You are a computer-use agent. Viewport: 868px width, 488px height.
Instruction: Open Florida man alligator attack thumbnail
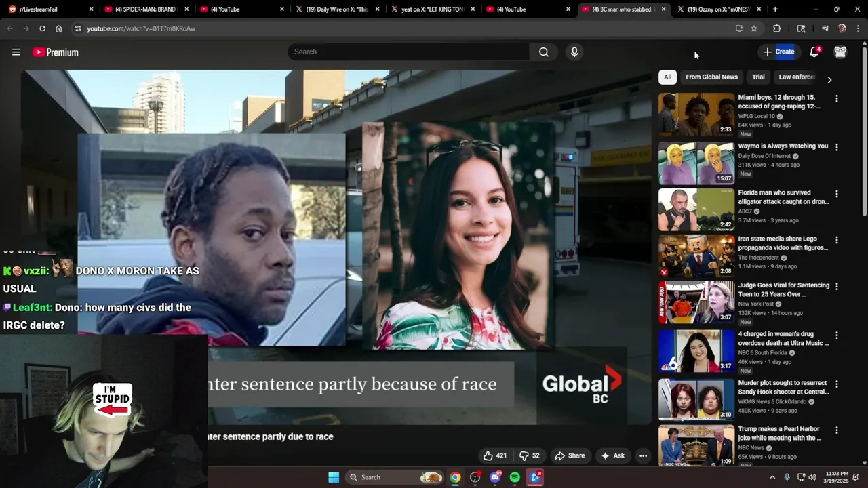(696, 209)
